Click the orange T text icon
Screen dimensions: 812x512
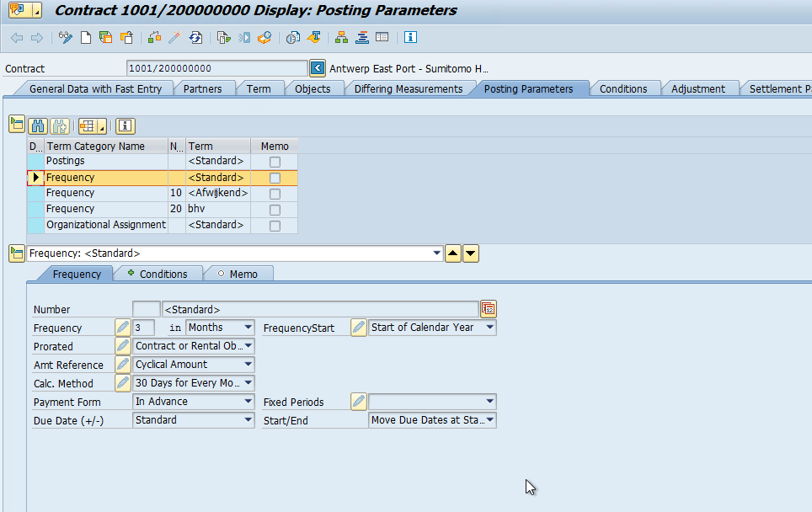tap(314, 37)
